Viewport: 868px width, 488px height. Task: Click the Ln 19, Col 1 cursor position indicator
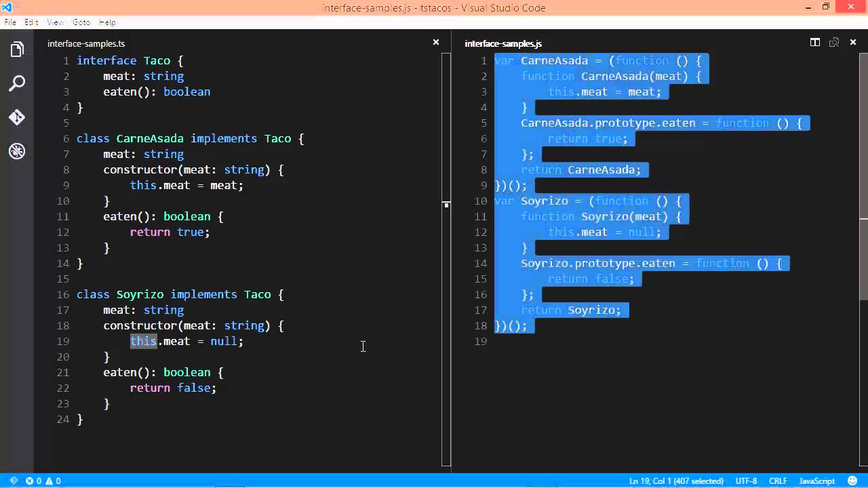click(x=676, y=481)
